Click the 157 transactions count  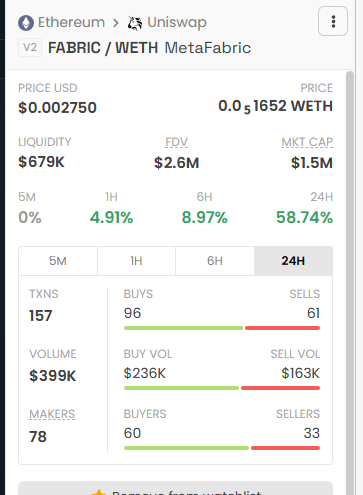[41, 316]
